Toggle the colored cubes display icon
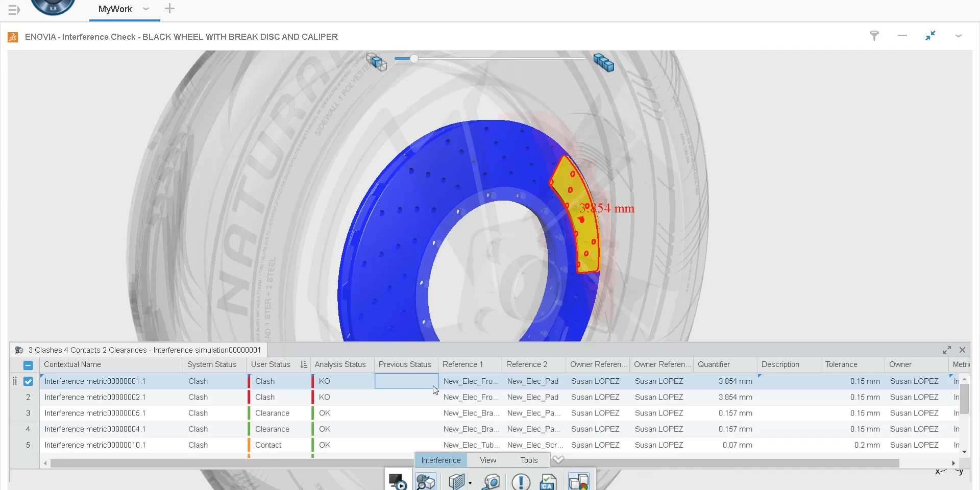Screen dimensions: 980x490 pyautogui.click(x=579, y=481)
